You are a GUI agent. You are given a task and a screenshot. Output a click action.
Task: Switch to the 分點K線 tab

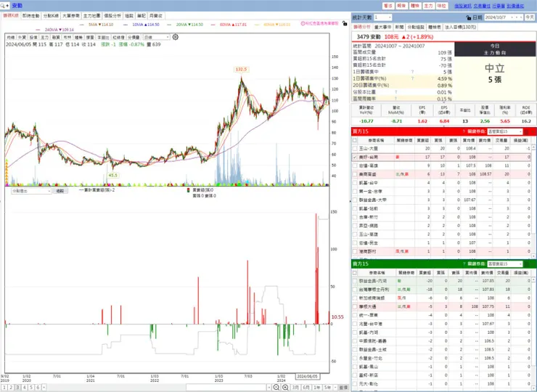click(51, 16)
